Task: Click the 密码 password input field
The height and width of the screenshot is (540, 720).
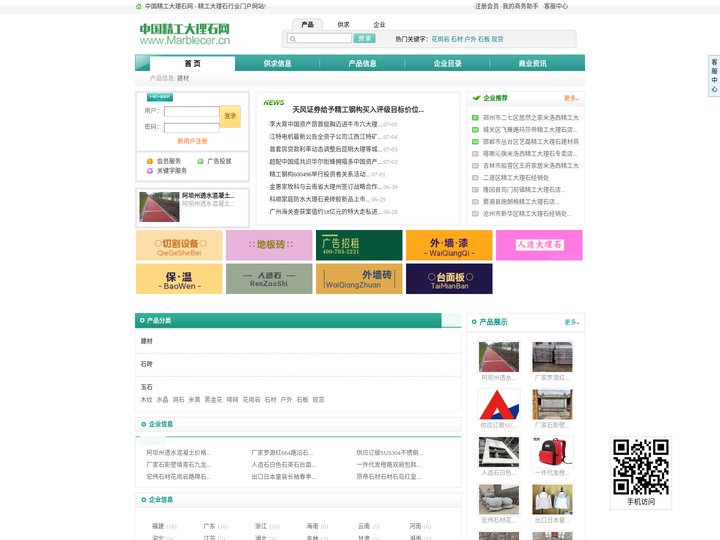Action: click(x=191, y=128)
